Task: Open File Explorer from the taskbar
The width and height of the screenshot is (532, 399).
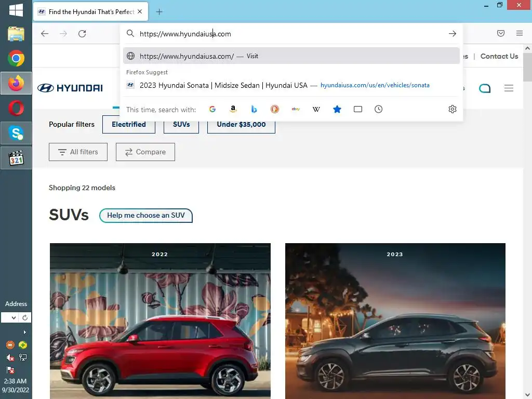Action: tap(16, 34)
